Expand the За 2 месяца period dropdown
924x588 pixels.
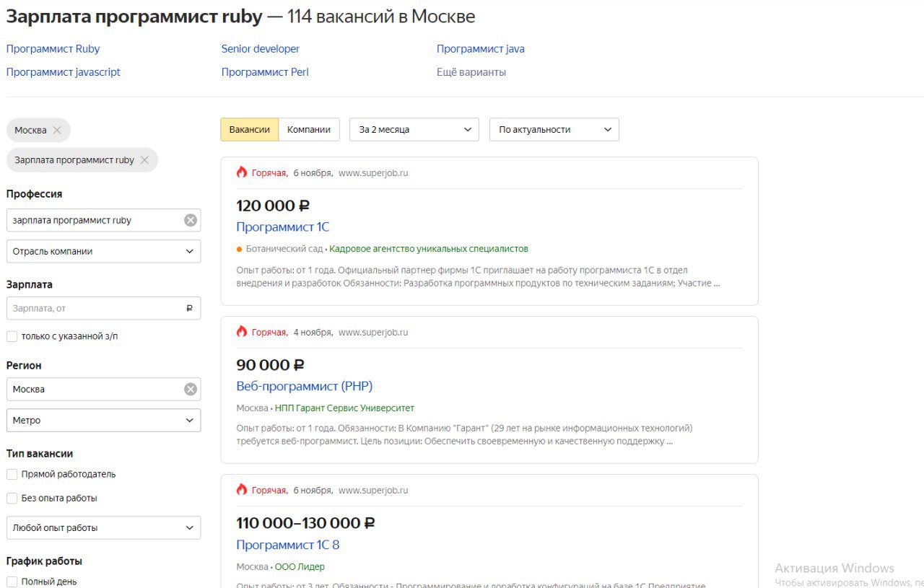pos(414,130)
